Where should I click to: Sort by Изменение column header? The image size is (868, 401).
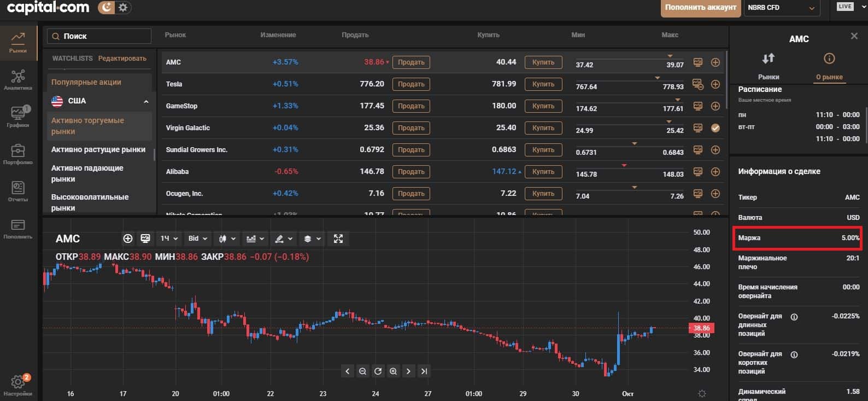[278, 35]
